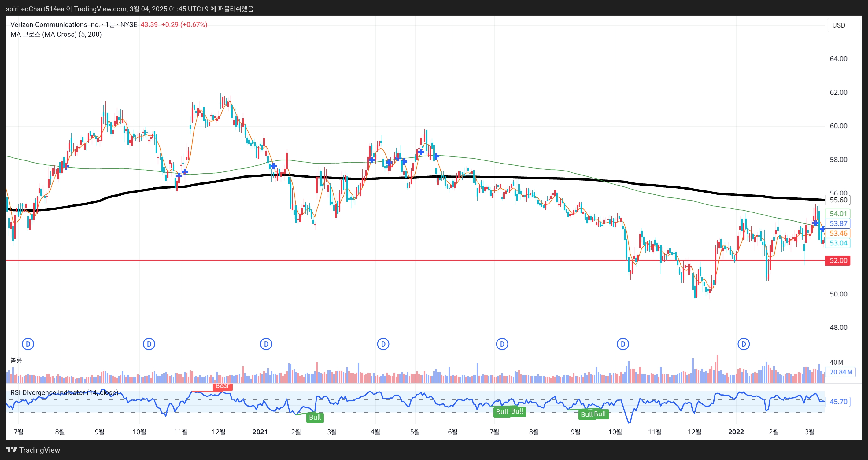
Task: Open the dividend D marker in October 2021
Action: [x=623, y=344]
